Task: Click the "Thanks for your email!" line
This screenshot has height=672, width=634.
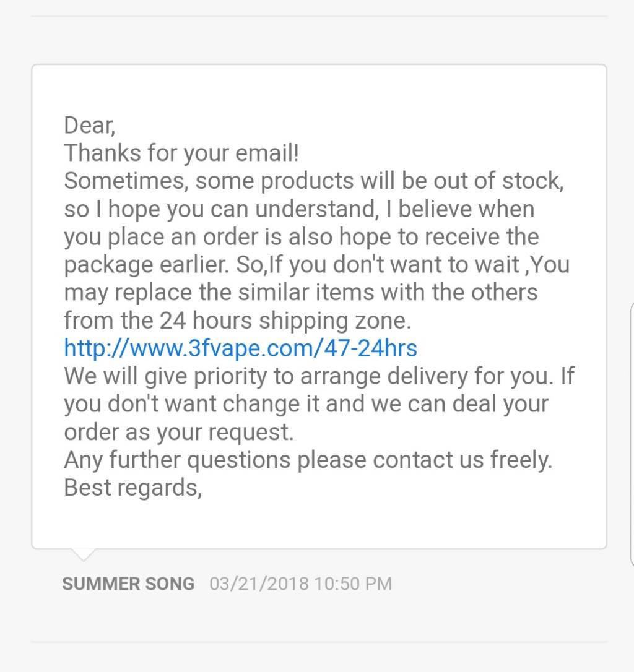Action: (x=181, y=153)
